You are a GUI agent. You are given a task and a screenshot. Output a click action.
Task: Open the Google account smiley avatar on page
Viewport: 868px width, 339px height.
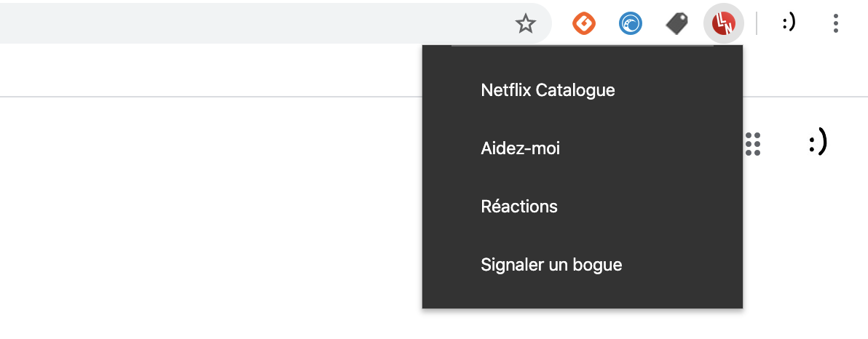pyautogui.click(x=817, y=143)
